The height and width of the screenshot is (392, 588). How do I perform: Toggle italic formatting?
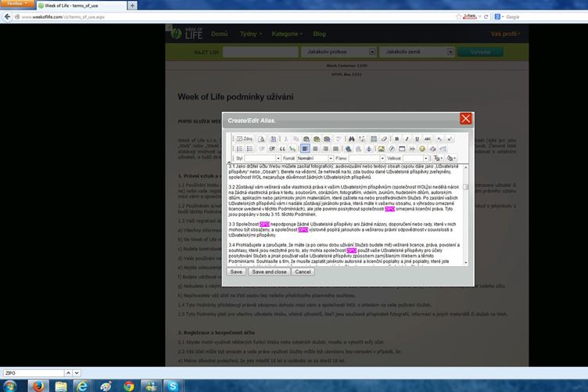(x=407, y=138)
